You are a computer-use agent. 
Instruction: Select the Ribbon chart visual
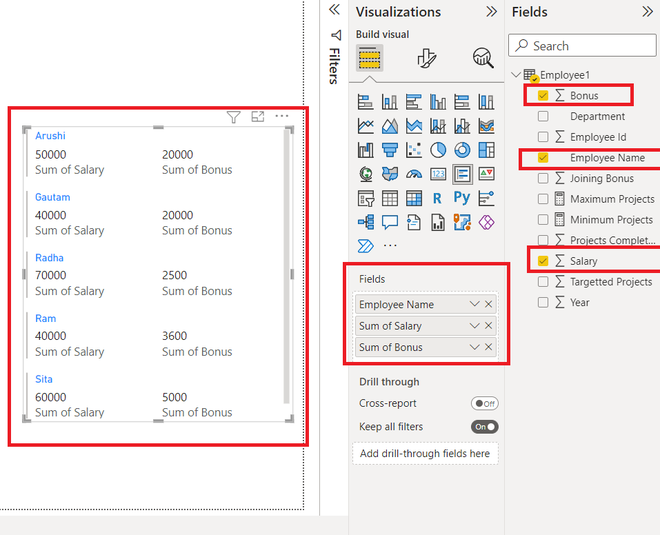pyautogui.click(x=486, y=126)
